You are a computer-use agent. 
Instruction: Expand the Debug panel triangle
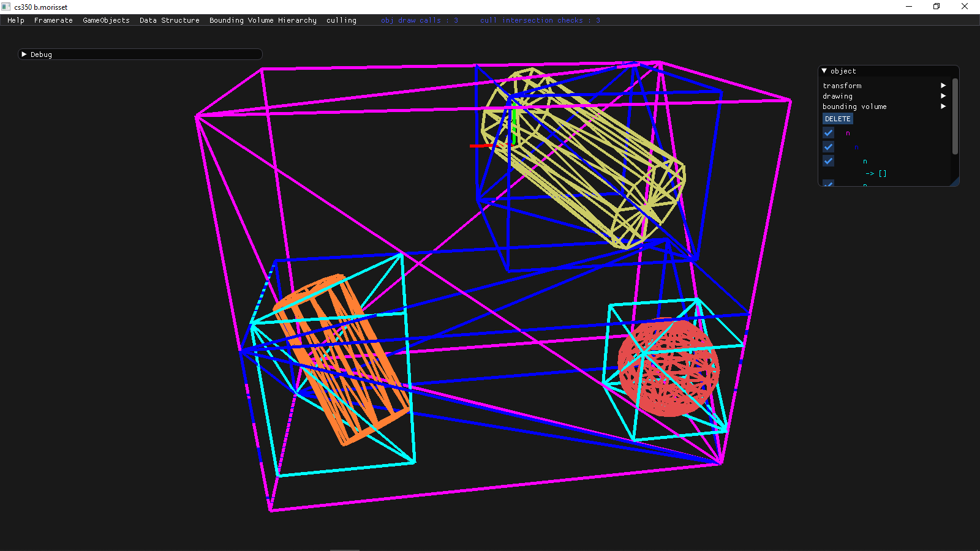point(24,54)
